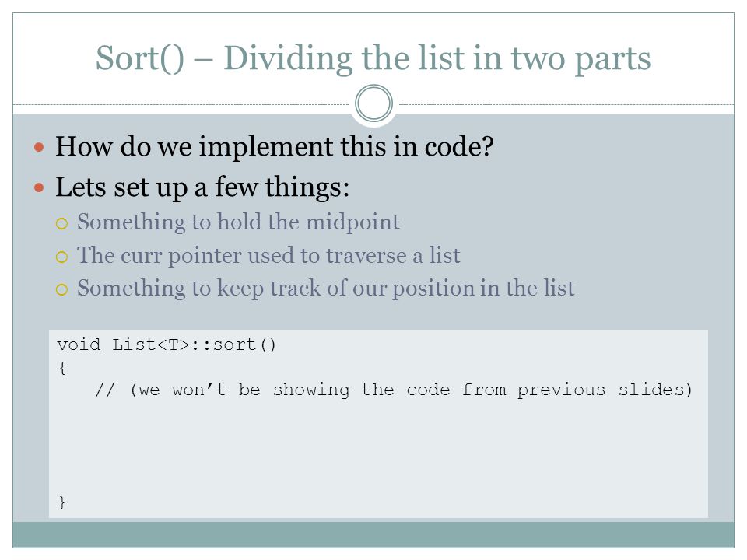Click 'Something to hold the midpoint' text
747x560 pixels.
238,222
